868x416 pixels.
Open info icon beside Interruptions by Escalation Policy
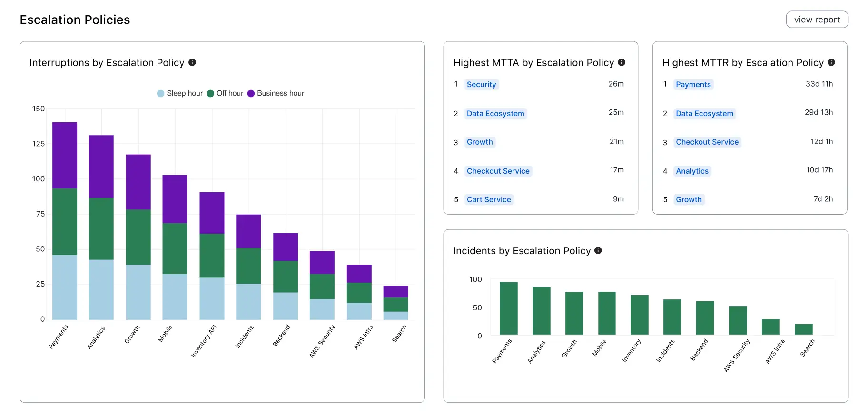click(192, 62)
